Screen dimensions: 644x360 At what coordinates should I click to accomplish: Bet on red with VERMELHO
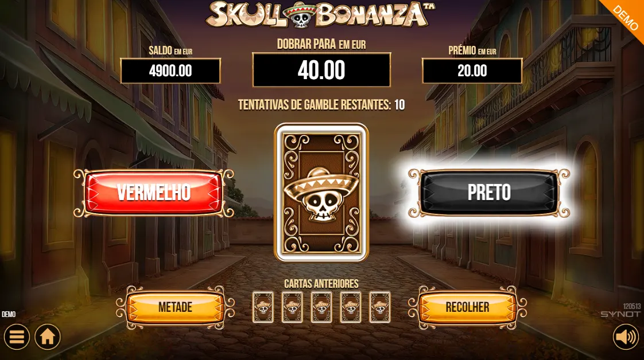[x=154, y=193]
